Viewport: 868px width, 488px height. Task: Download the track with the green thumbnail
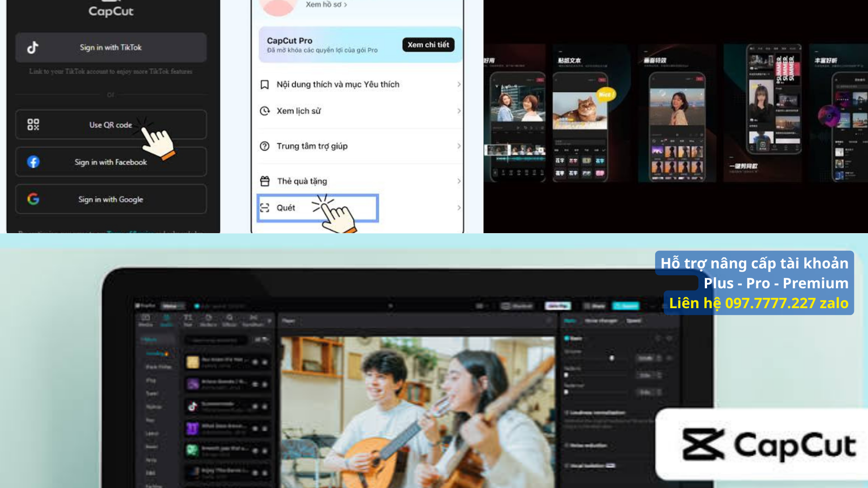pos(265,450)
